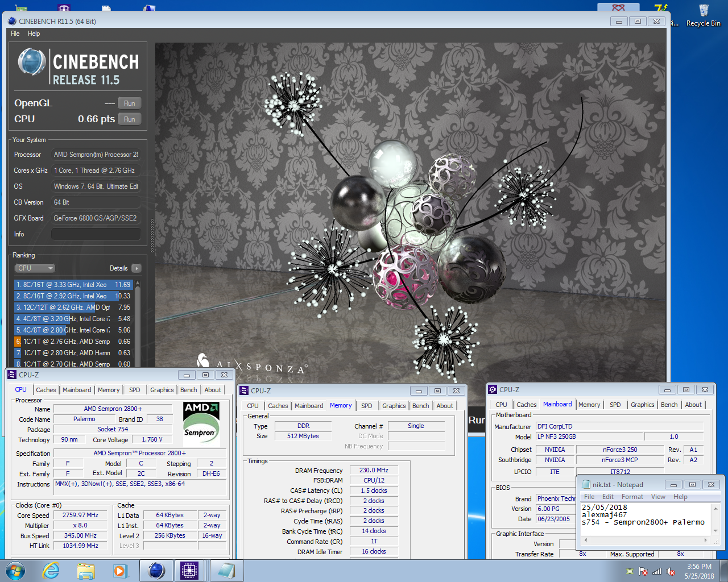The height and width of the screenshot is (582, 728).
Task: Open About tab in left CPU-Z
Action: pos(213,390)
